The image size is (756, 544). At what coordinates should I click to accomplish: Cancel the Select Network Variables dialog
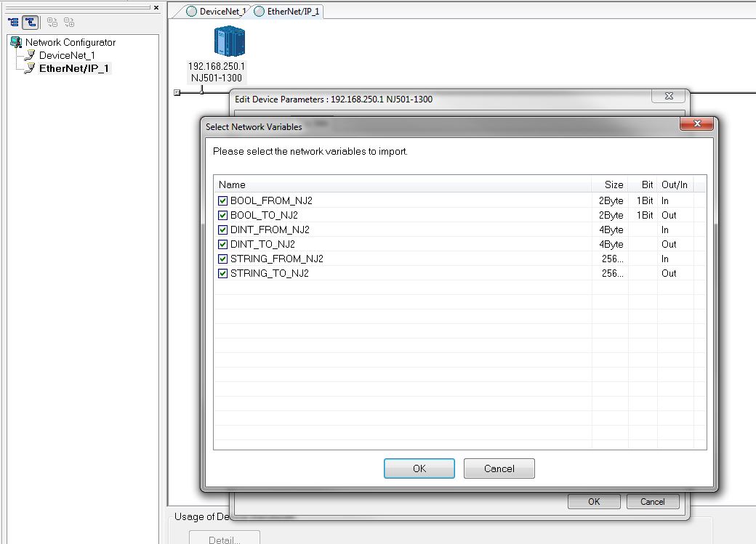499,468
